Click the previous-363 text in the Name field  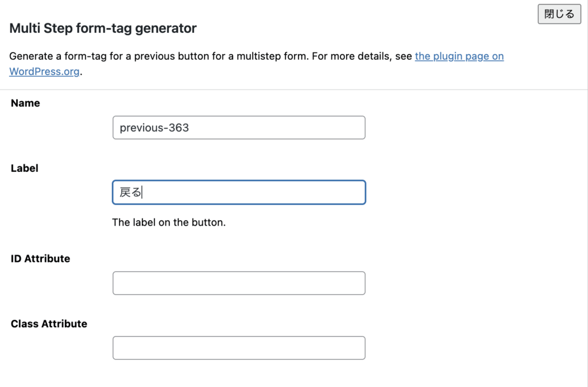coord(154,127)
